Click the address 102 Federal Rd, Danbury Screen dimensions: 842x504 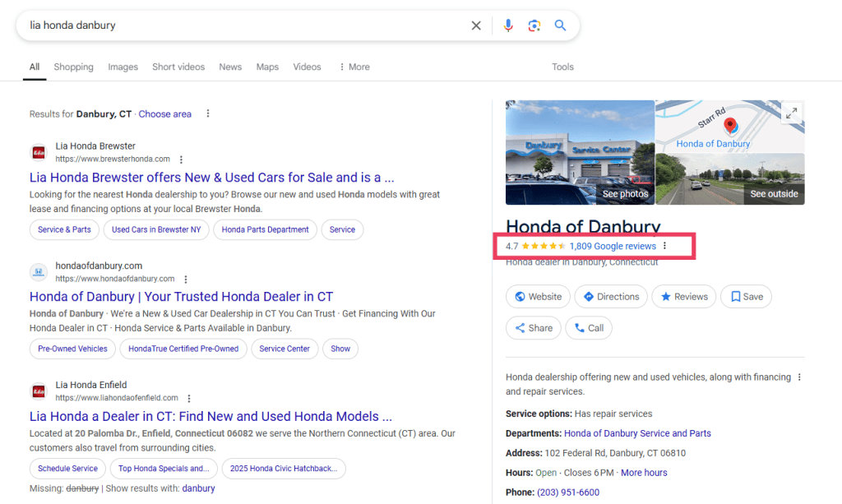(615, 453)
